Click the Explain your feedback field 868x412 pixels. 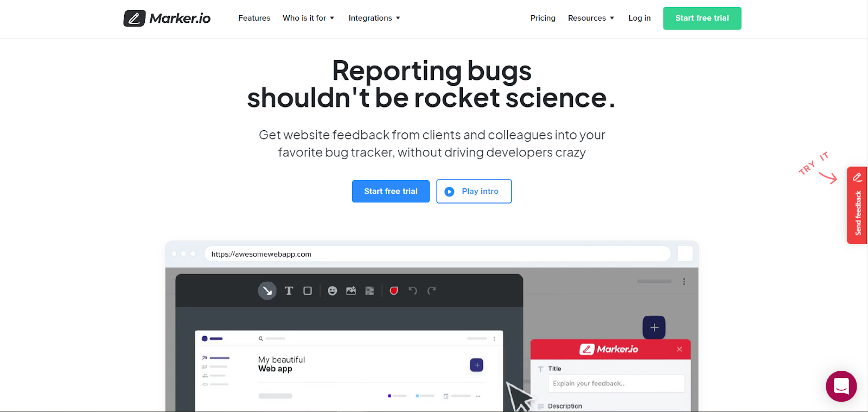coord(616,383)
